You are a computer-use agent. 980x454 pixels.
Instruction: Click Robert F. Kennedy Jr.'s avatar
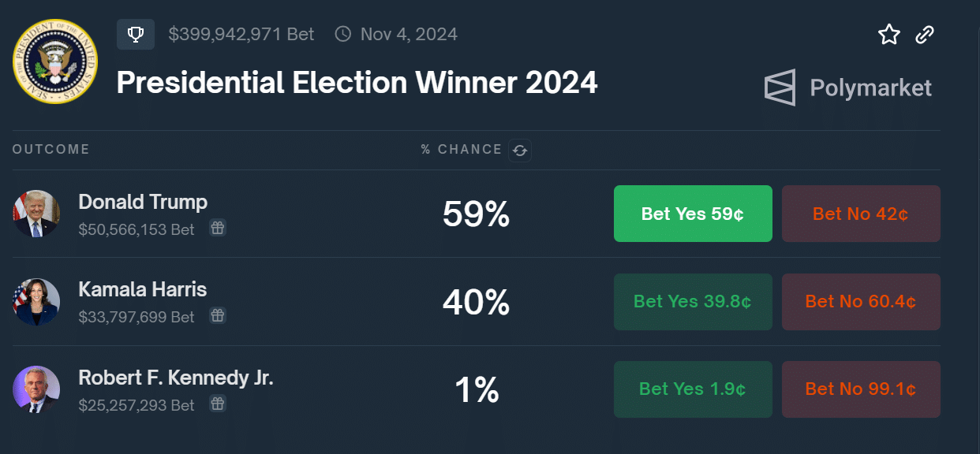[x=36, y=389]
